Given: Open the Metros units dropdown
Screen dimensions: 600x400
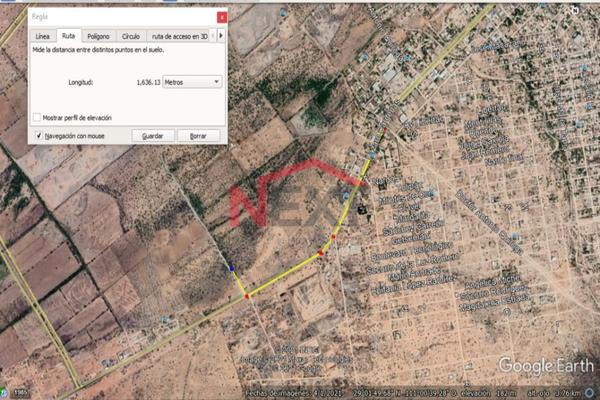Looking at the screenshot, I should click(x=192, y=82).
